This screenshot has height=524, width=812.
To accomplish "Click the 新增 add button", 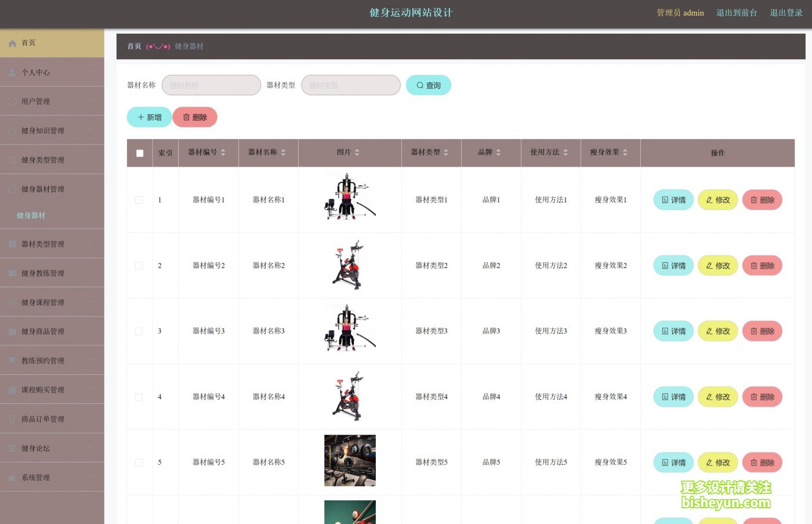I will click(149, 117).
